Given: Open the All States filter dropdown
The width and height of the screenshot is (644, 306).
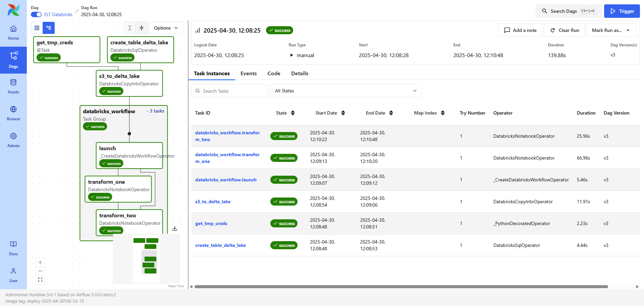Looking at the screenshot, I should tap(346, 91).
